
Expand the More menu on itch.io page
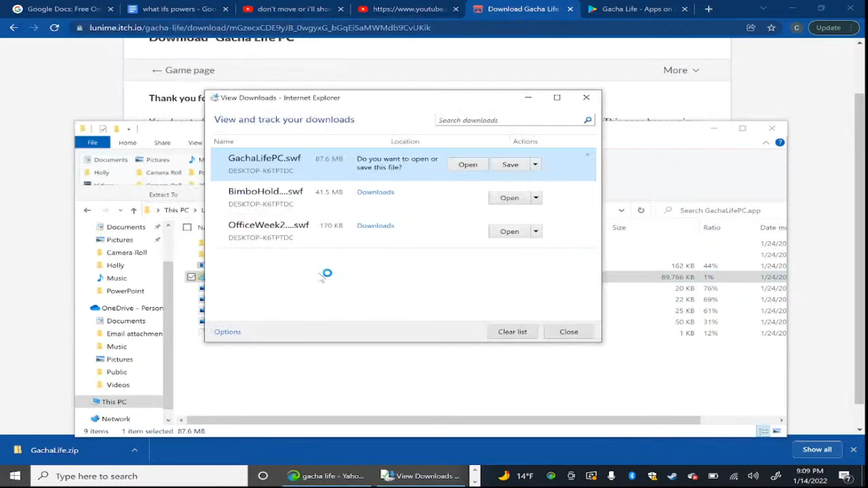[x=681, y=70]
